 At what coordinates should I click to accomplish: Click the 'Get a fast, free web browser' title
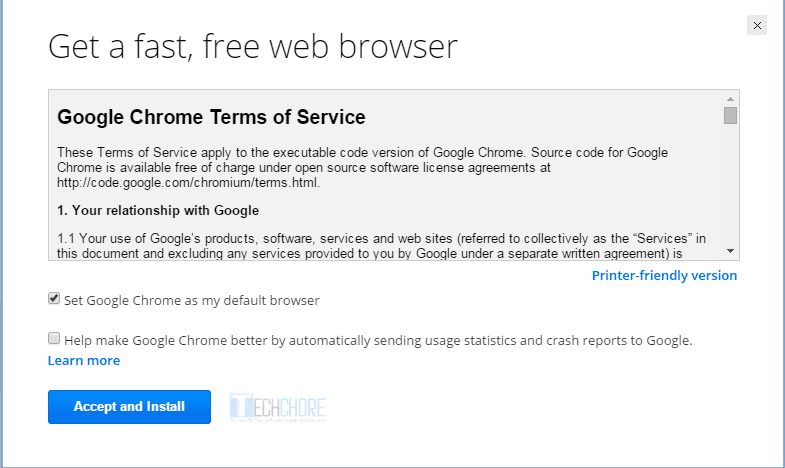tap(253, 46)
